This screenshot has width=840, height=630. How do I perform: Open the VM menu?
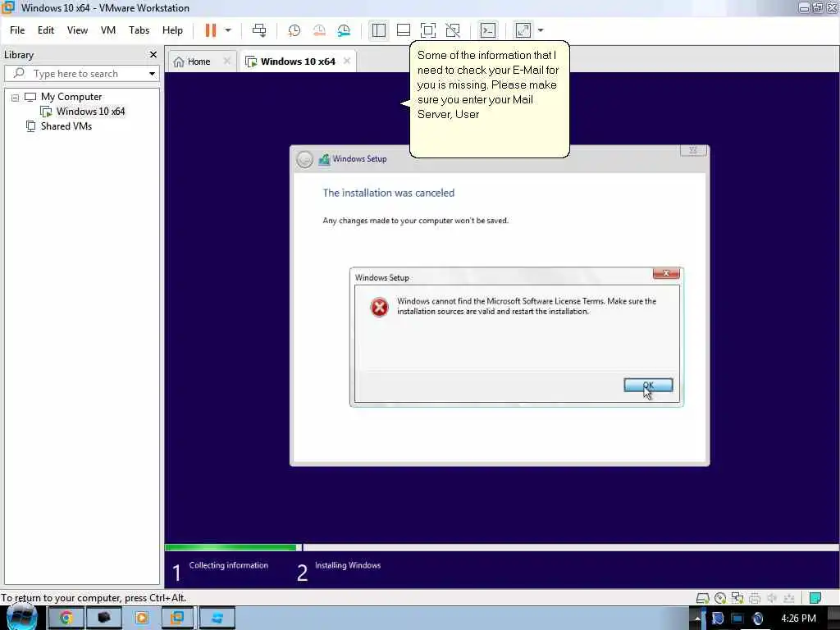pyautogui.click(x=108, y=30)
